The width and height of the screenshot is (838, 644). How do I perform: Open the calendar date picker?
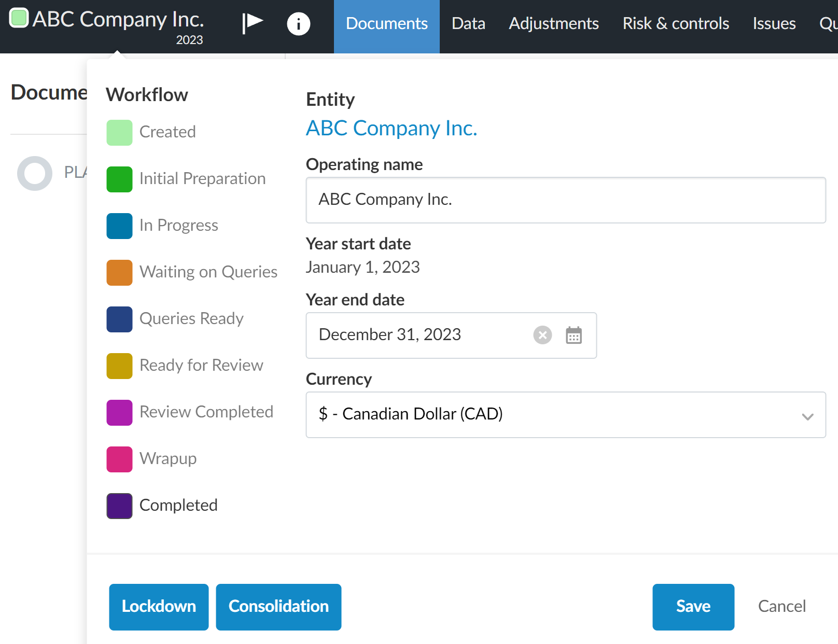tap(574, 335)
